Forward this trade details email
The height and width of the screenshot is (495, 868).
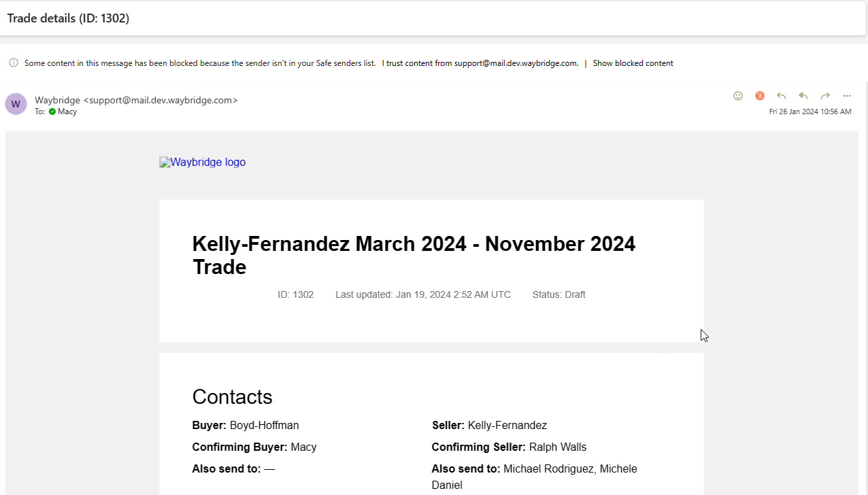pyautogui.click(x=825, y=96)
